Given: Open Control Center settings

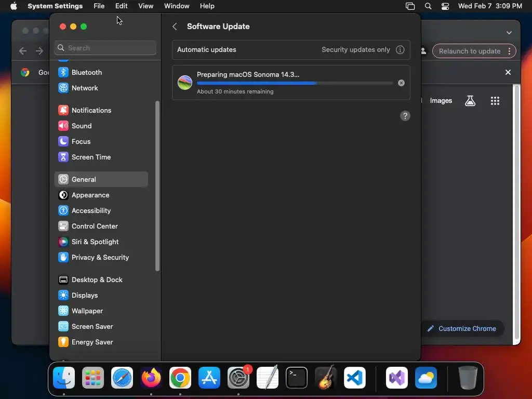Looking at the screenshot, I should [x=101, y=227].
